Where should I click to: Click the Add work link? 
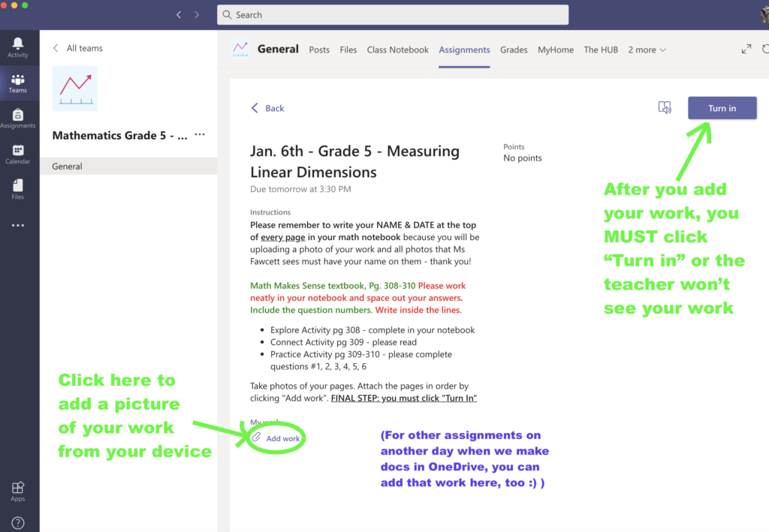click(282, 438)
